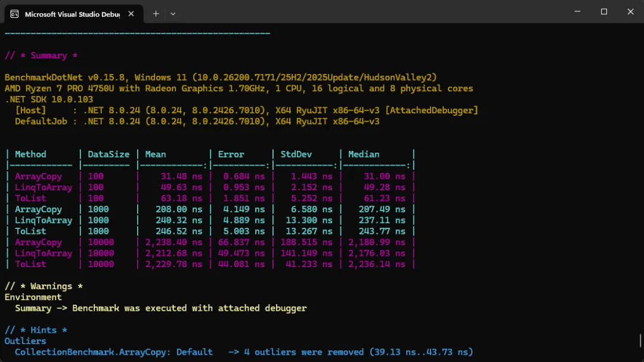This screenshot has width=644, height=362.
Task: Click the median value '207.49 ns'
Action: [382, 209]
